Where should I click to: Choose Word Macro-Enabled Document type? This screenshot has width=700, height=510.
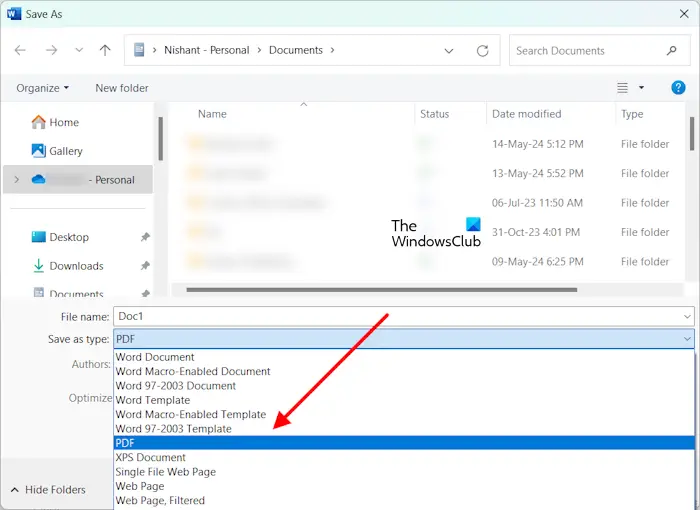[404, 372]
